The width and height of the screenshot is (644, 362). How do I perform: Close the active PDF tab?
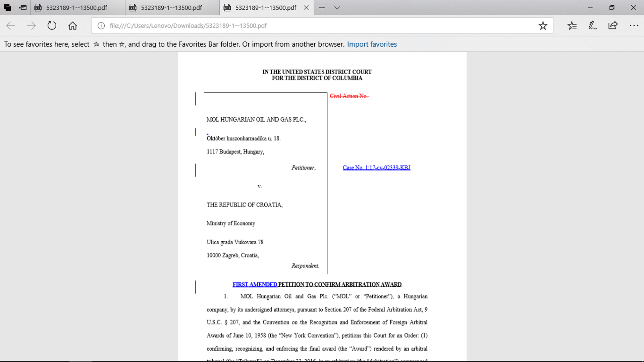pyautogui.click(x=306, y=8)
